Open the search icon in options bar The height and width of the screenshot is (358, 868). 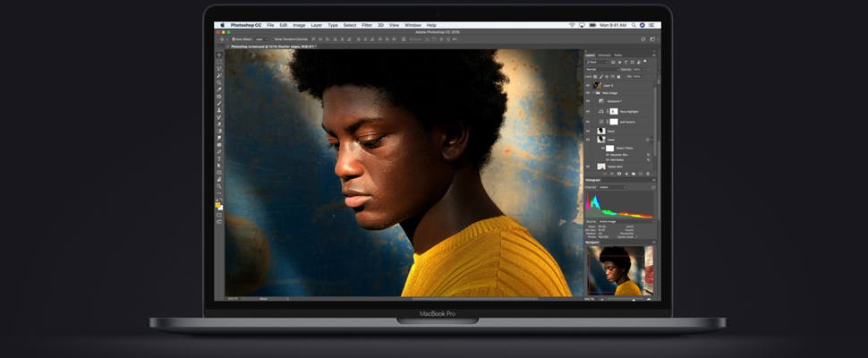point(642,39)
